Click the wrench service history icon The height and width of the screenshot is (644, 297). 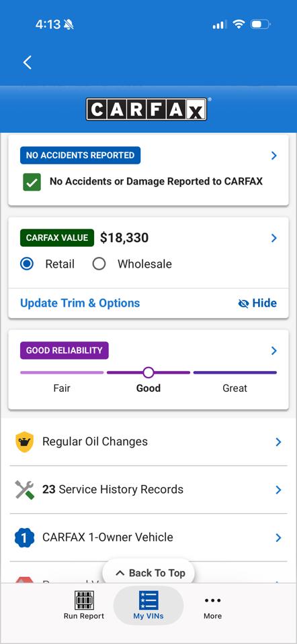click(25, 490)
